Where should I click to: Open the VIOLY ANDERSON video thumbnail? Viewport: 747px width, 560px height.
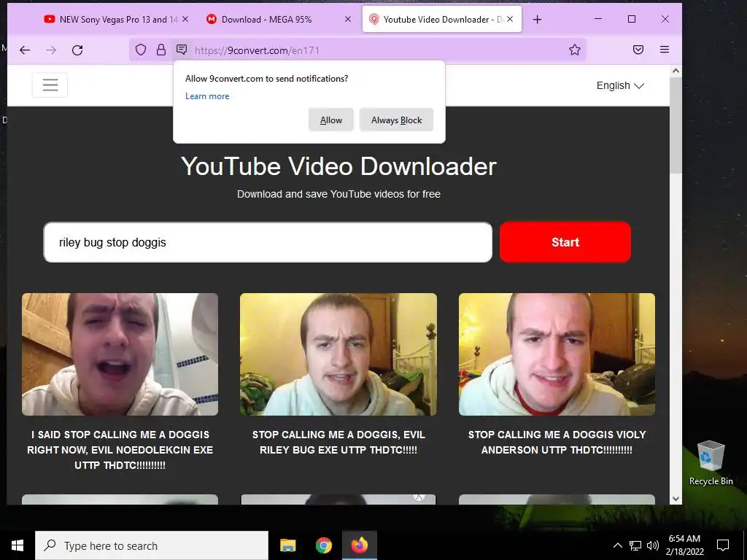pos(557,354)
